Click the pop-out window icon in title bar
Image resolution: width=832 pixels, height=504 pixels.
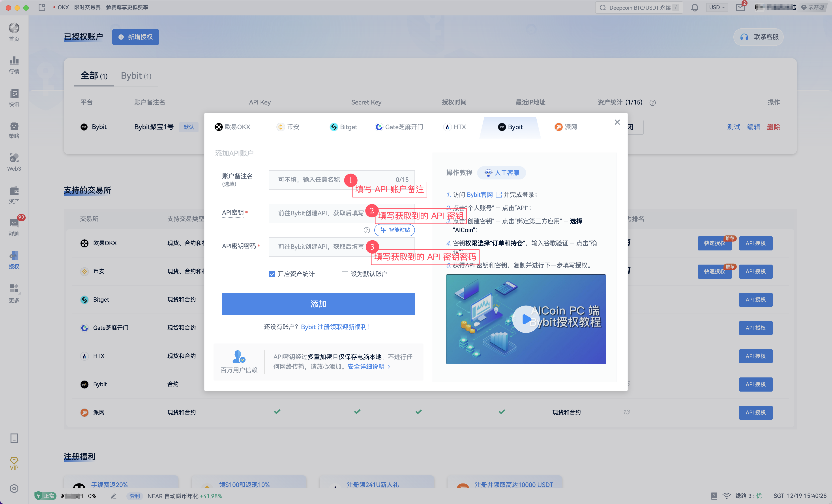pyautogui.click(x=42, y=7)
